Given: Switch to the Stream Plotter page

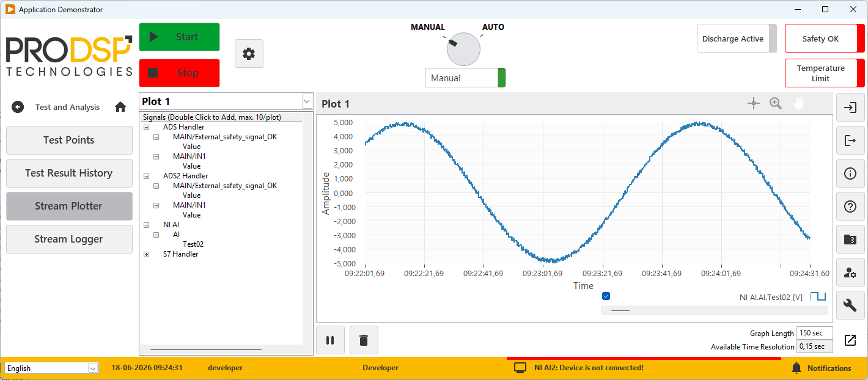Looking at the screenshot, I should coord(69,206).
